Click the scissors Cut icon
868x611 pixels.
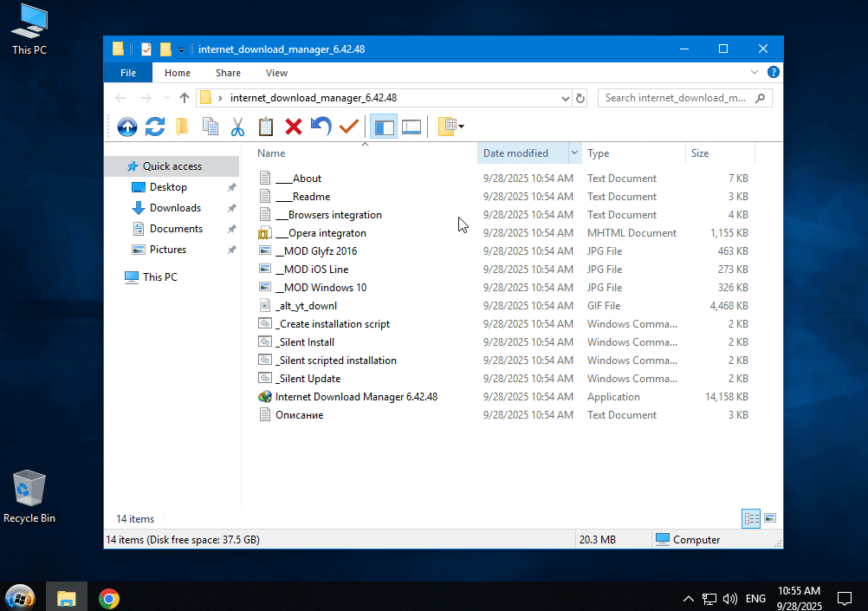click(237, 127)
